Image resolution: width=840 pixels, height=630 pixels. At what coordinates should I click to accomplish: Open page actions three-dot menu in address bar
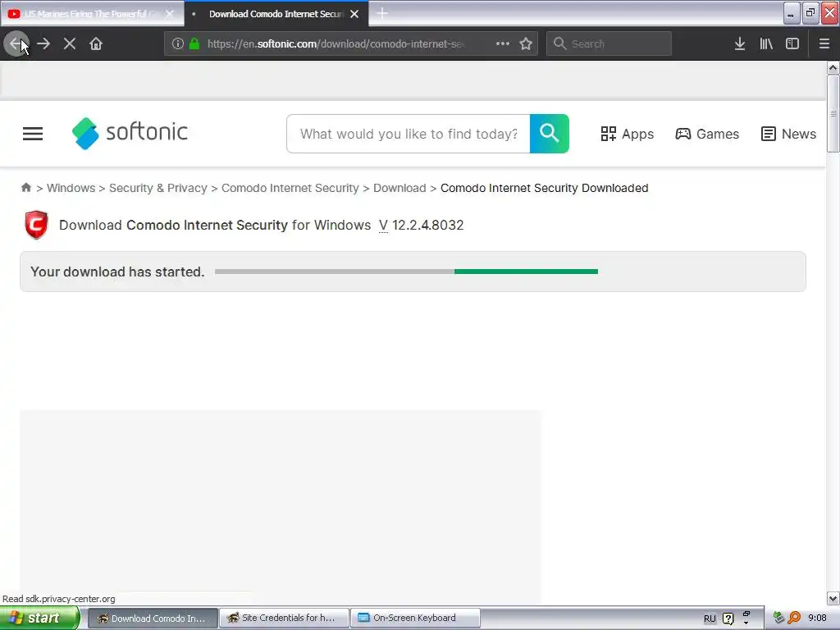coord(503,43)
